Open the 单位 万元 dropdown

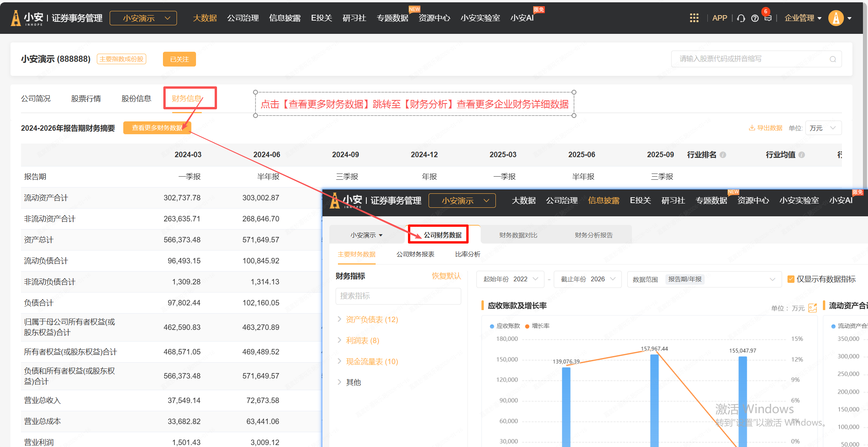(823, 128)
